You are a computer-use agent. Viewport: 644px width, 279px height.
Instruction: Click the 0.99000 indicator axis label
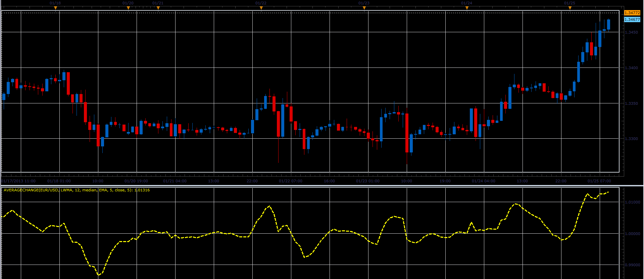tap(632, 265)
